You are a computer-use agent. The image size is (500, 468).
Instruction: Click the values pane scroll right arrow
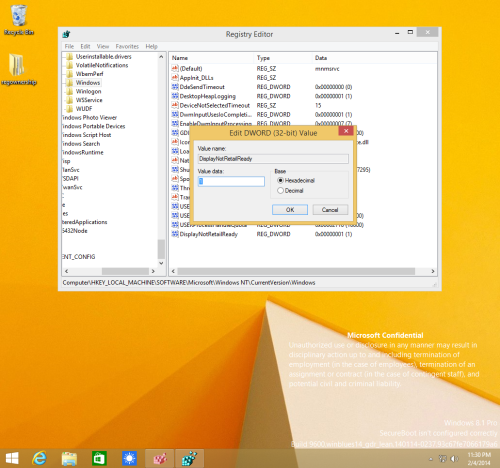point(433,271)
